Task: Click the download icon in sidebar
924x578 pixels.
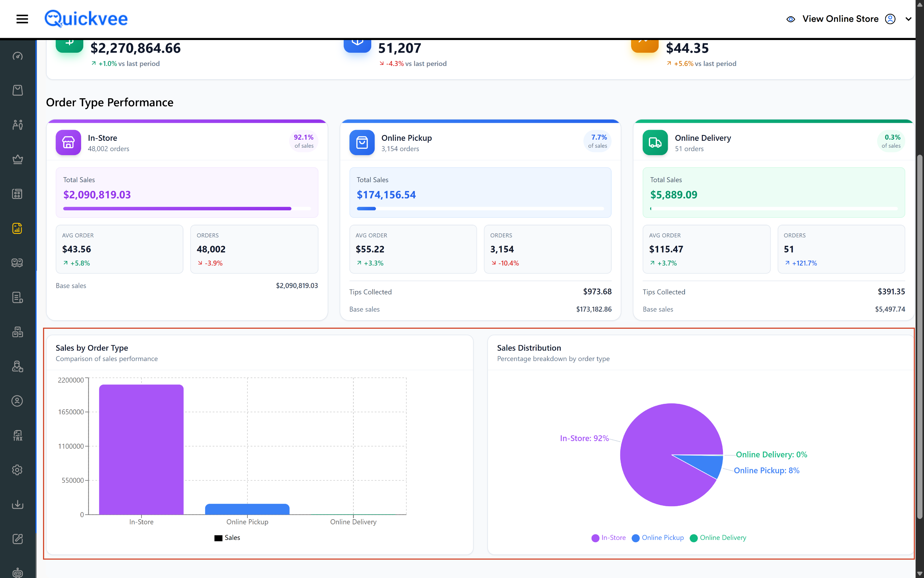Action: 18,505
